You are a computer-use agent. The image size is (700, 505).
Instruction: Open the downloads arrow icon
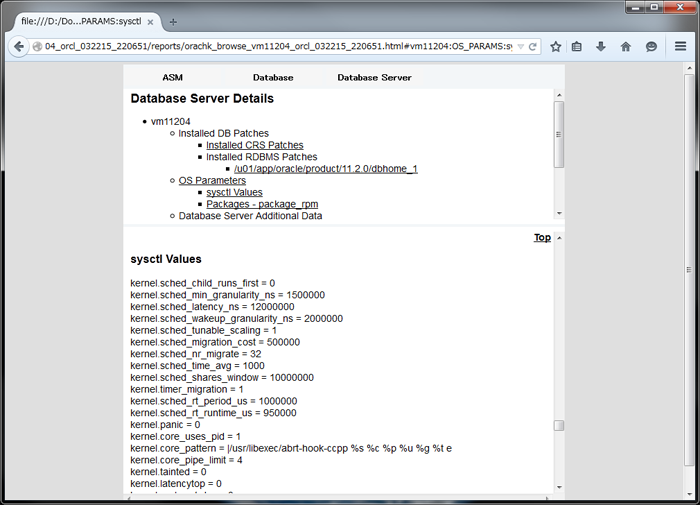pos(601,46)
